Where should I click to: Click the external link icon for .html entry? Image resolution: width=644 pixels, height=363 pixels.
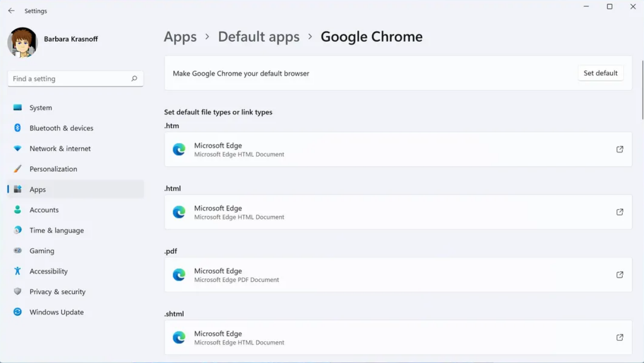(x=620, y=212)
